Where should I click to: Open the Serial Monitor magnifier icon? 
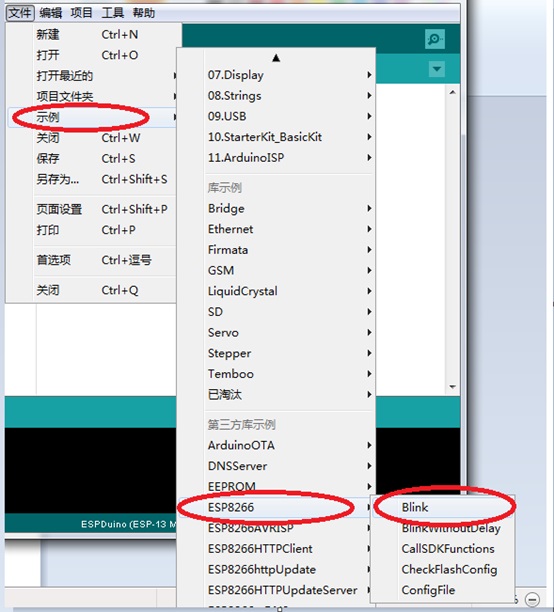click(435, 39)
